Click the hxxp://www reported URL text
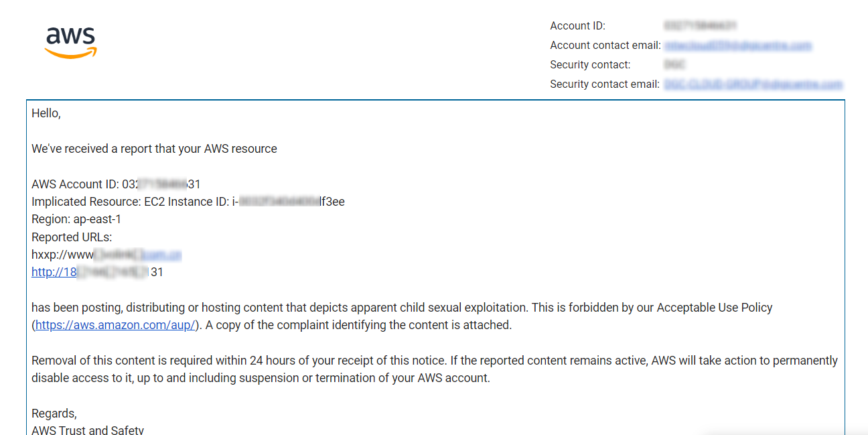 click(x=62, y=255)
